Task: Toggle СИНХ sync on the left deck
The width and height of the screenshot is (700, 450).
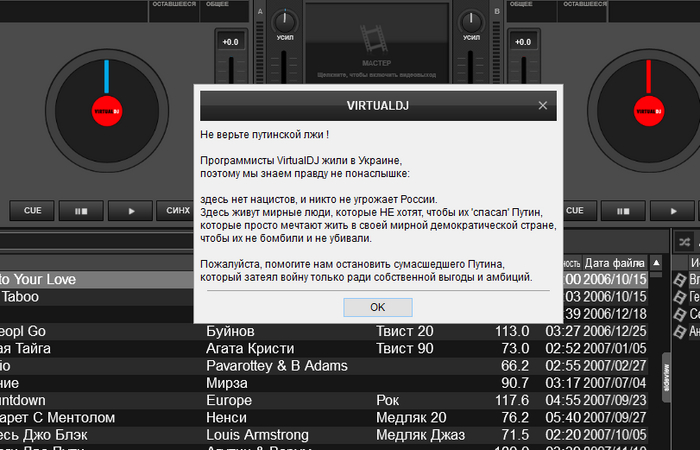Action: tap(177, 211)
